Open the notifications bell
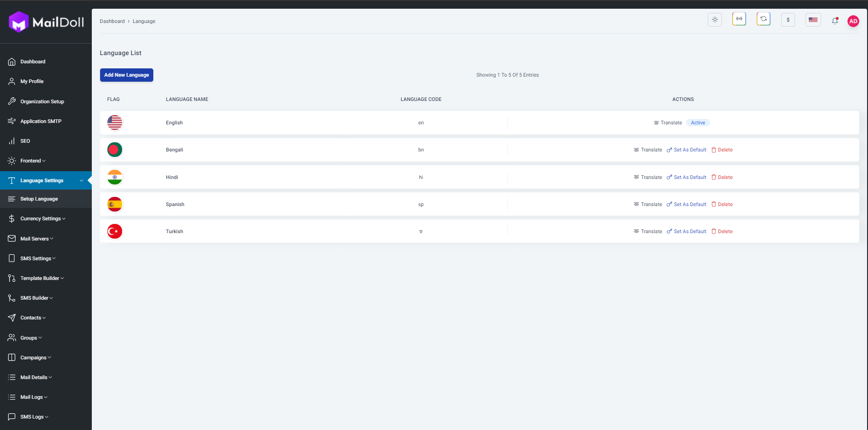The height and width of the screenshot is (430, 868). (x=835, y=21)
